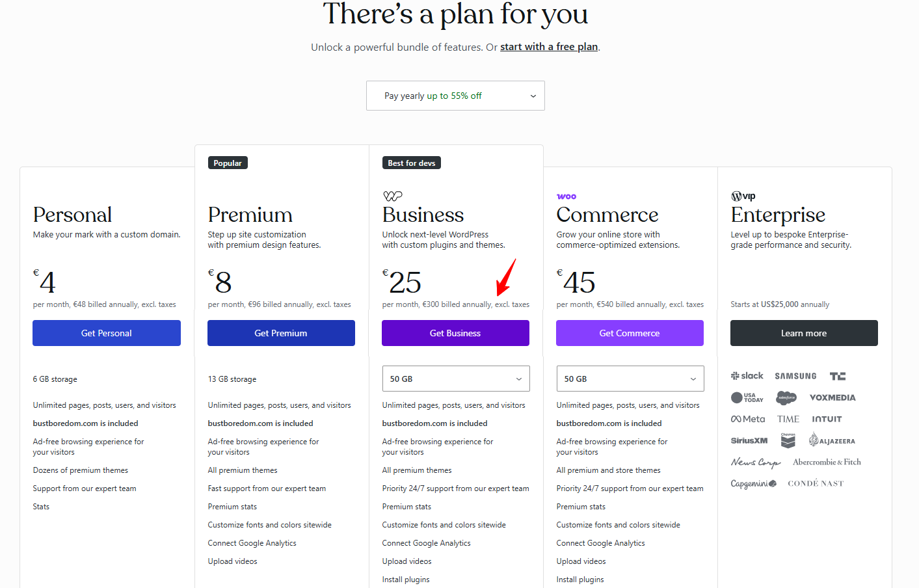Screen dimensions: 919x588
Task: Click the Samsung logo
Action: click(x=795, y=376)
